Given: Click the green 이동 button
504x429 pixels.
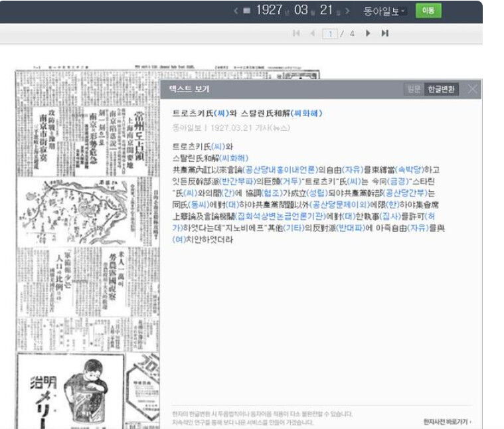Looking at the screenshot, I should [x=428, y=11].
